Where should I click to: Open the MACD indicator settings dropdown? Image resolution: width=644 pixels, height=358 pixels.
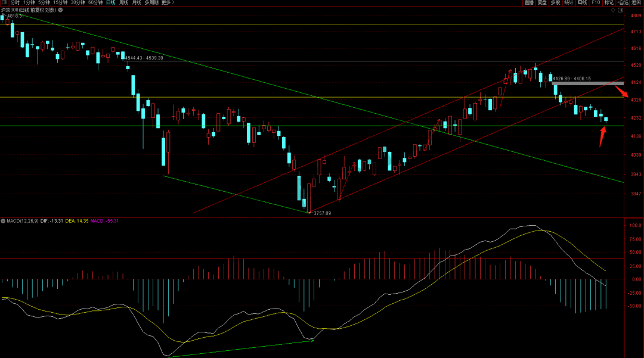click(x=3, y=221)
